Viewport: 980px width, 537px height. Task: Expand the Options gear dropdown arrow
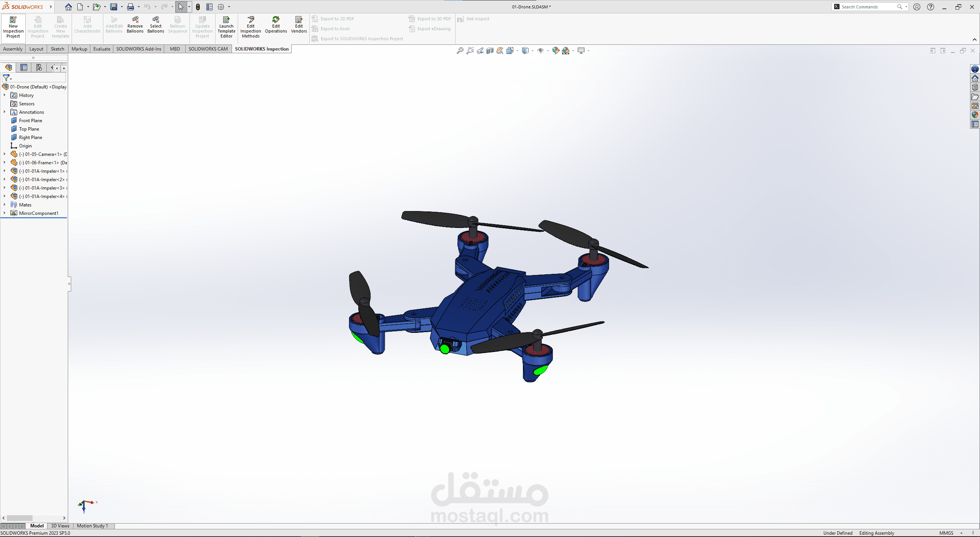pyautogui.click(x=229, y=7)
